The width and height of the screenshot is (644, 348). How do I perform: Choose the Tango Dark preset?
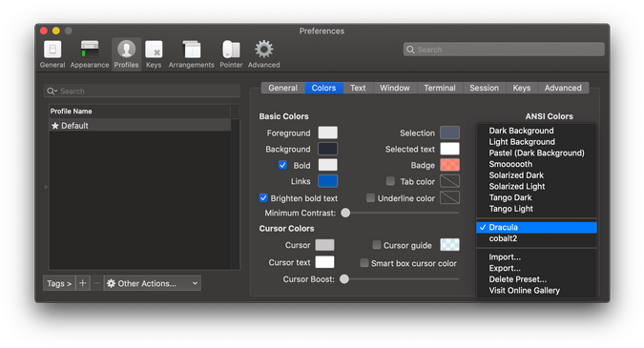[536, 197]
